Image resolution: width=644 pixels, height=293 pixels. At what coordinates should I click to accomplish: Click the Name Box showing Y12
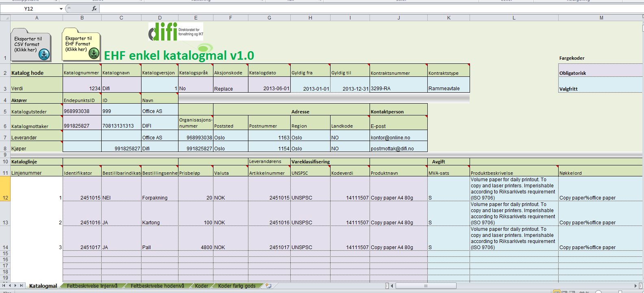coord(29,9)
